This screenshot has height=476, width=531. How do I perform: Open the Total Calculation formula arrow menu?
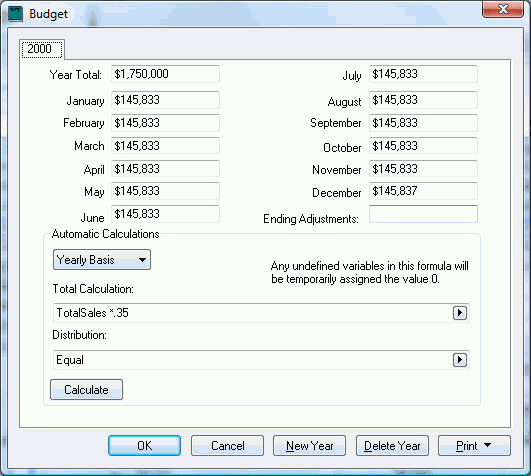click(460, 313)
